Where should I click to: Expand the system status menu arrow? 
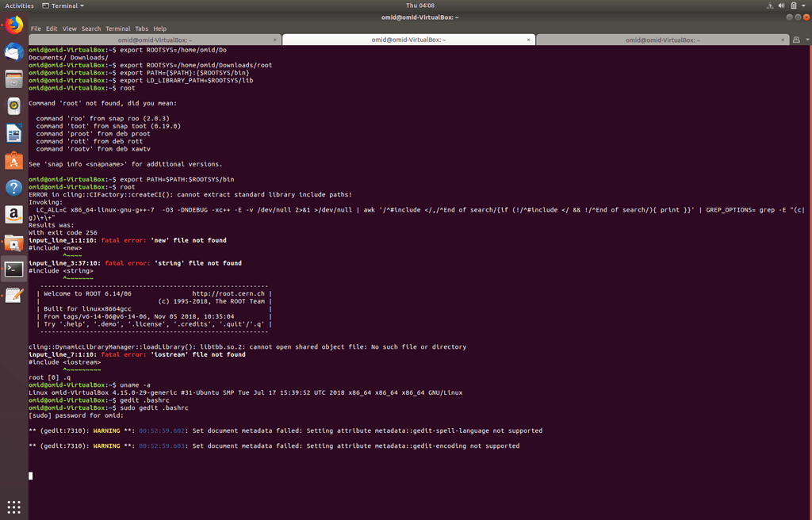coord(802,6)
